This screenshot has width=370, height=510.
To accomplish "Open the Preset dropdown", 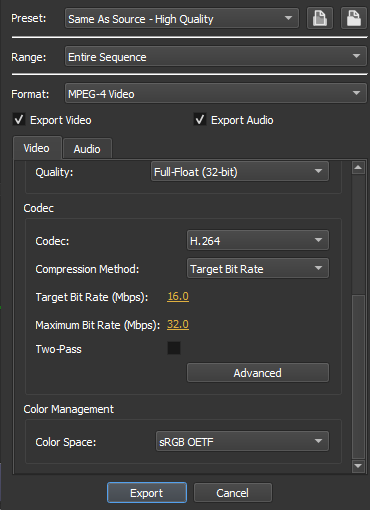I will (x=182, y=19).
